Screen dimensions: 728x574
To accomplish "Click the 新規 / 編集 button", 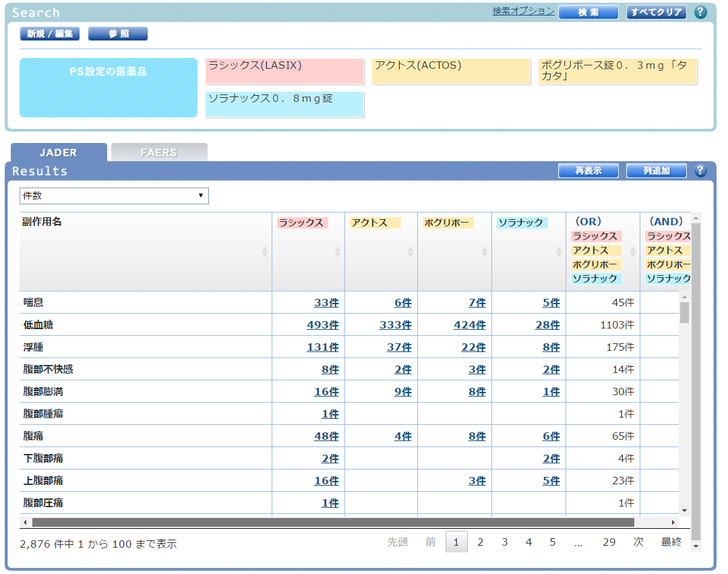I will coord(50,34).
